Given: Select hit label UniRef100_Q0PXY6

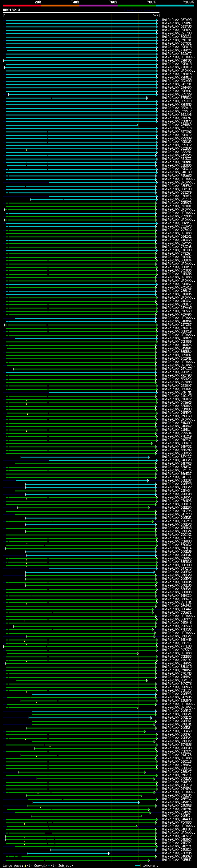Looking at the screenshot, I should [x=177, y=372].
